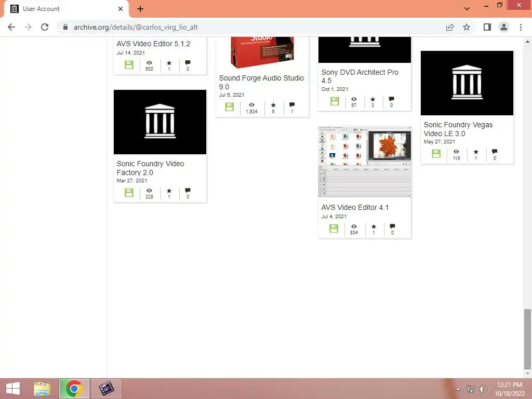Open Chrome three-dot menu
This screenshot has width=532, height=399.
click(x=521, y=27)
